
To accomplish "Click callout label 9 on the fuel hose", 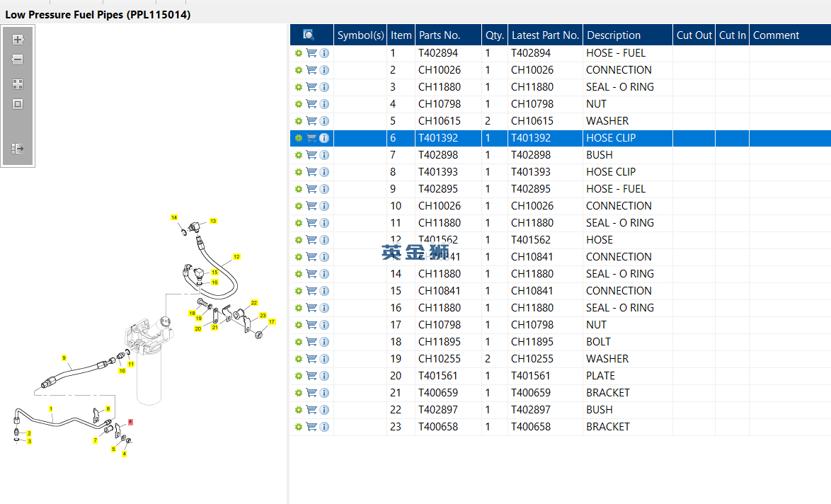I will [x=64, y=357].
